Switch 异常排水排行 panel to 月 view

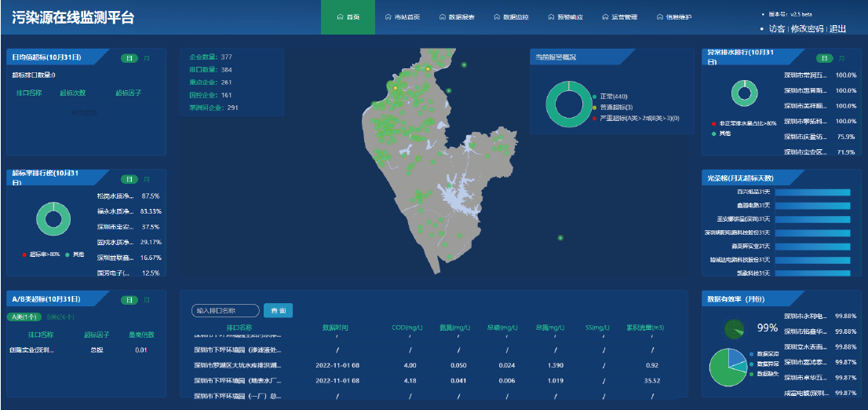(x=842, y=58)
